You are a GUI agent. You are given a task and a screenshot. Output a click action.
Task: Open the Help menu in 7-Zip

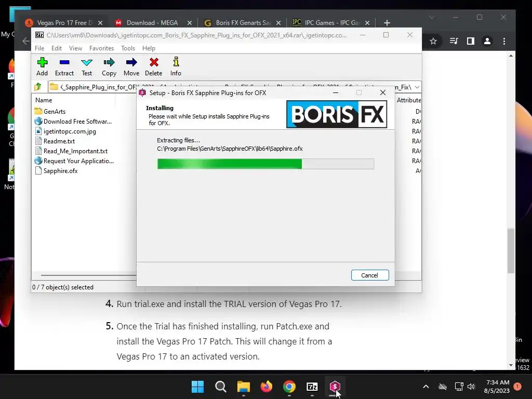coord(149,48)
